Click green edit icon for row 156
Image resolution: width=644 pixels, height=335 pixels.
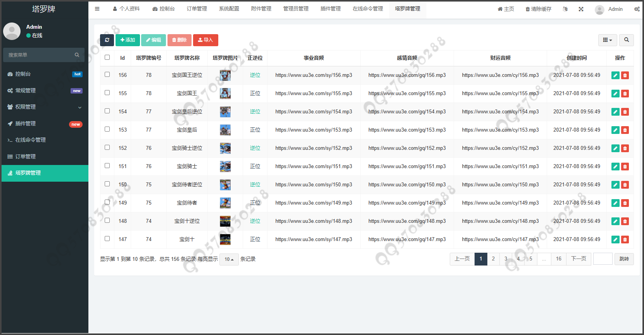coord(615,75)
